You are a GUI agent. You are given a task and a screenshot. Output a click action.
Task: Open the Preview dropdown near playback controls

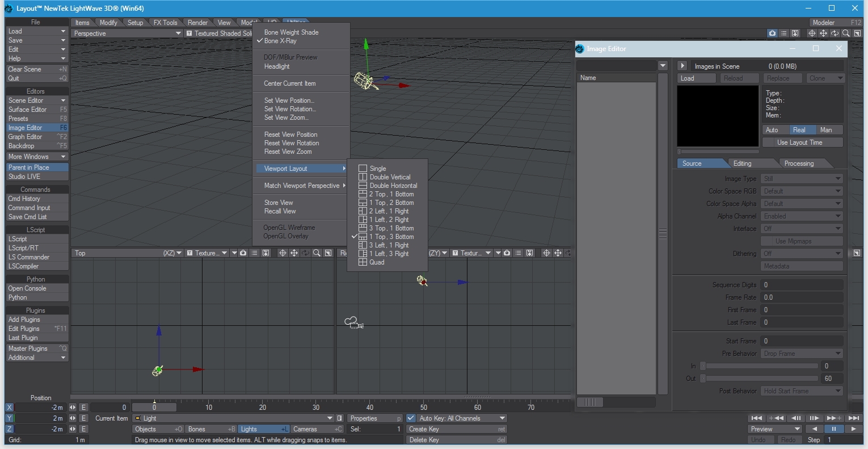775,429
